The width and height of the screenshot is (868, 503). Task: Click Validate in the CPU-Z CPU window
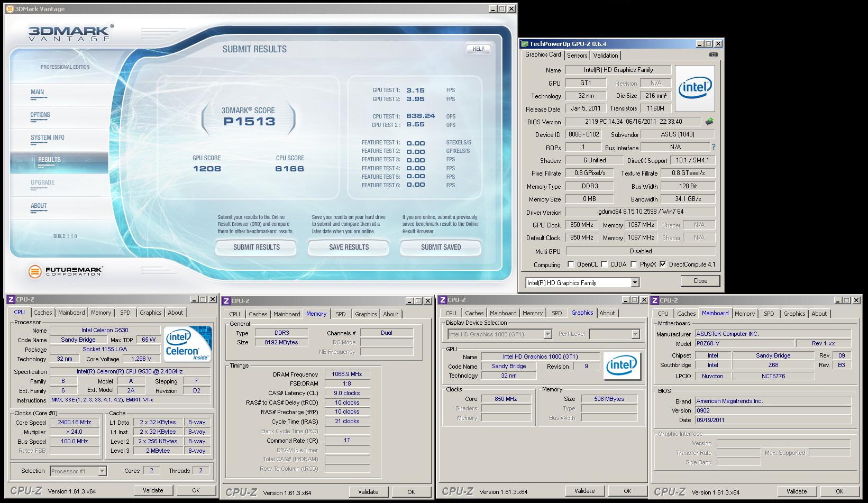click(x=153, y=490)
